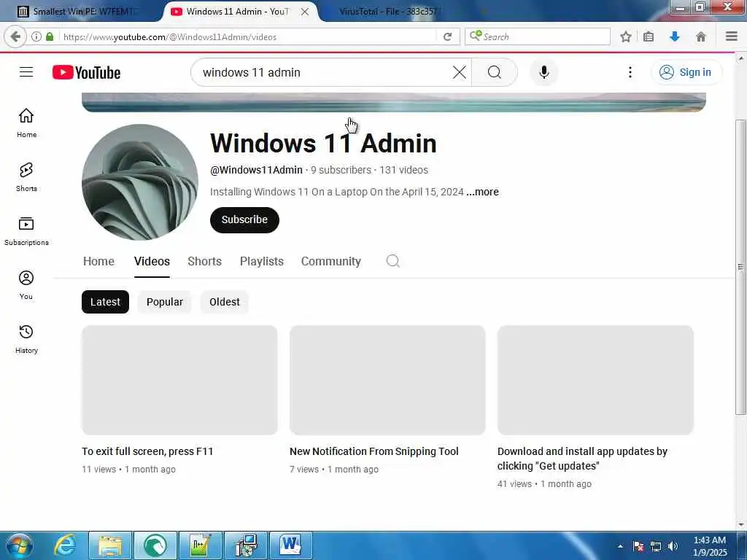The height and width of the screenshot is (560, 747).
Task: Click the Action Center flag tray icon
Action: click(638, 546)
